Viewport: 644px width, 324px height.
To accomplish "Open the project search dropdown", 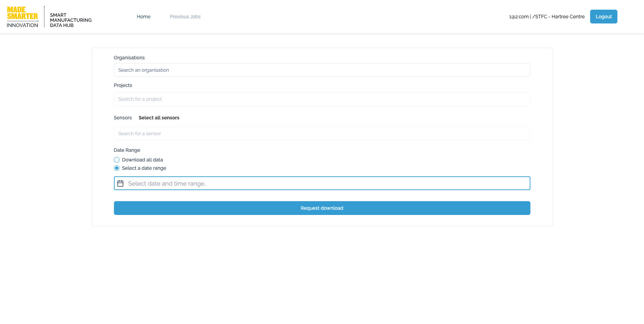I will tap(322, 99).
